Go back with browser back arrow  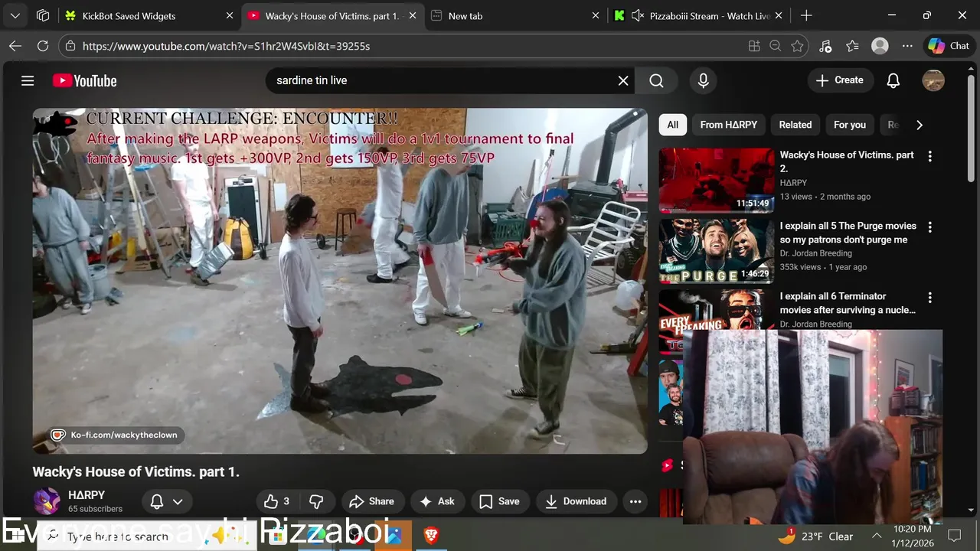coord(15,46)
